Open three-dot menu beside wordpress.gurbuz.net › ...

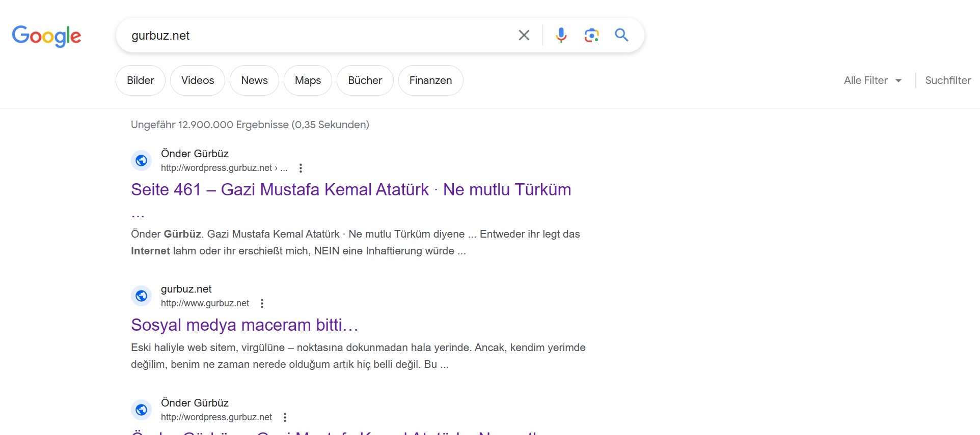(x=301, y=168)
